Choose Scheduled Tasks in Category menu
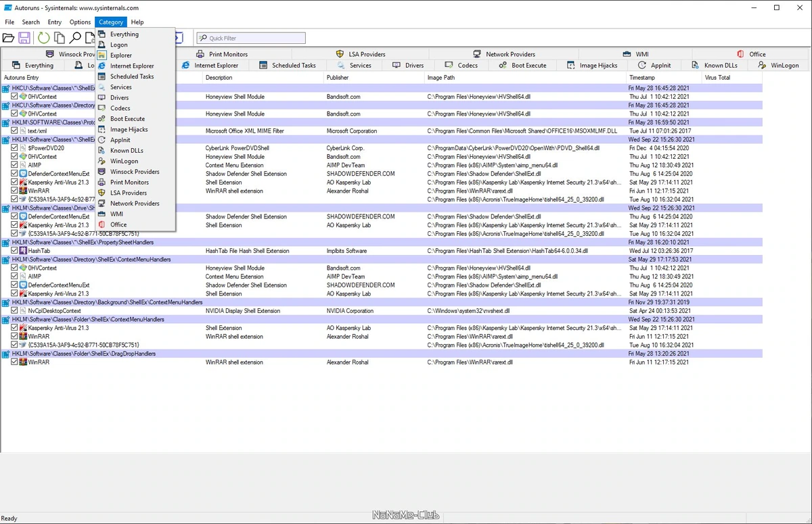Screen dimensions: 812x524 (x=132, y=76)
